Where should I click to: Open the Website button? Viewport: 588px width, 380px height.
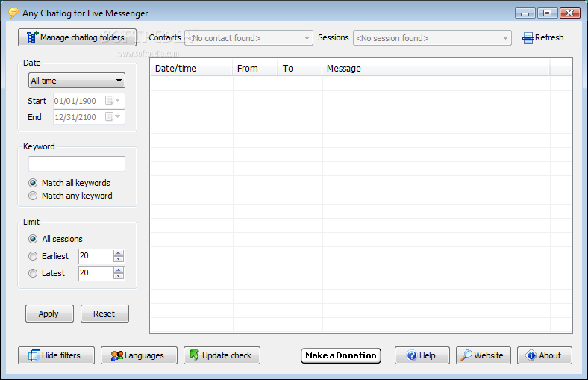coord(484,355)
